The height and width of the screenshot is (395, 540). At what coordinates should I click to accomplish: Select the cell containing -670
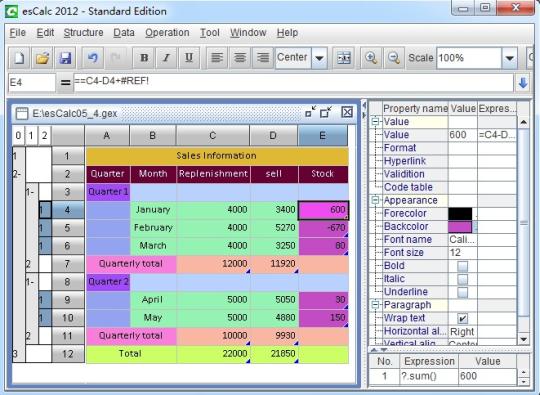pos(323,228)
